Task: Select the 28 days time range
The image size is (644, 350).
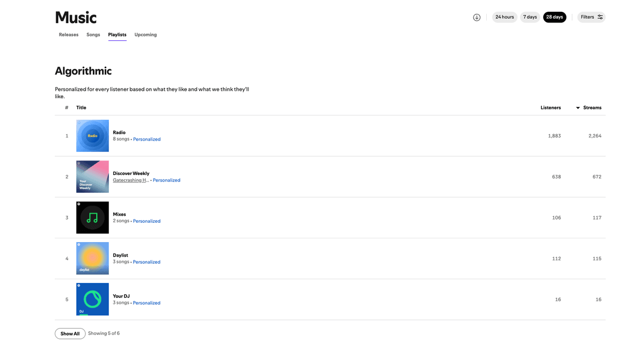Action: pyautogui.click(x=554, y=17)
